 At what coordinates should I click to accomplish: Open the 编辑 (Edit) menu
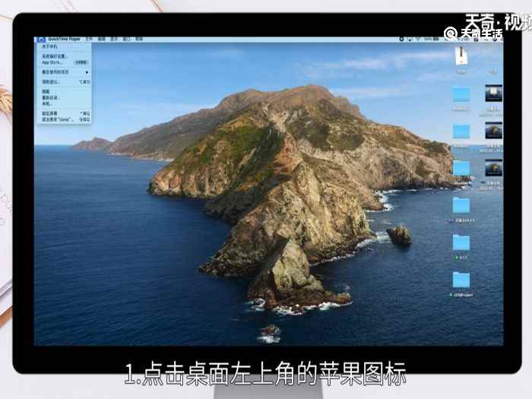pyautogui.click(x=101, y=38)
